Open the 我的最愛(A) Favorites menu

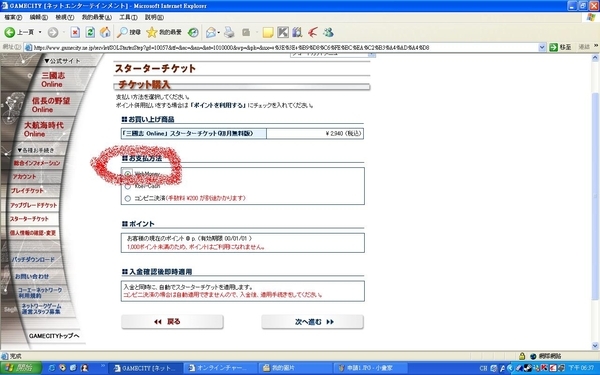(x=96, y=17)
